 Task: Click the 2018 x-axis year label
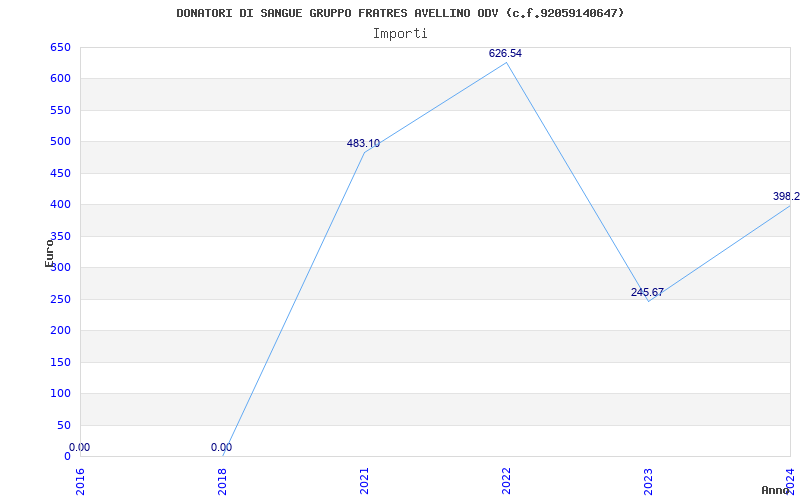tap(222, 482)
